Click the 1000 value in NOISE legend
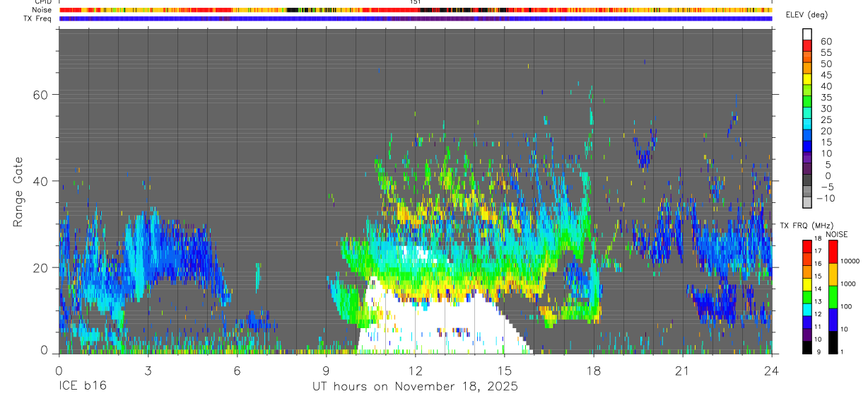Viewport: 868px width, 401px height. coord(848,284)
